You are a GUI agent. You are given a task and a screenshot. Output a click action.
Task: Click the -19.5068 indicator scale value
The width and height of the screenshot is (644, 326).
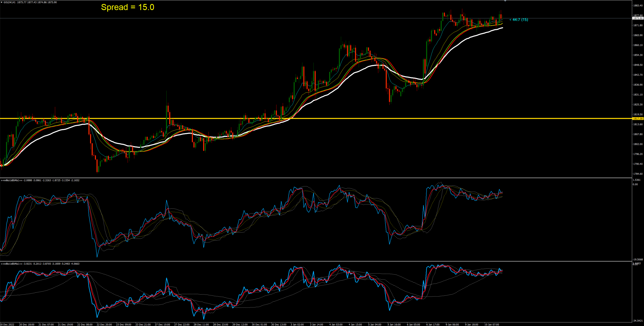(x=638, y=260)
